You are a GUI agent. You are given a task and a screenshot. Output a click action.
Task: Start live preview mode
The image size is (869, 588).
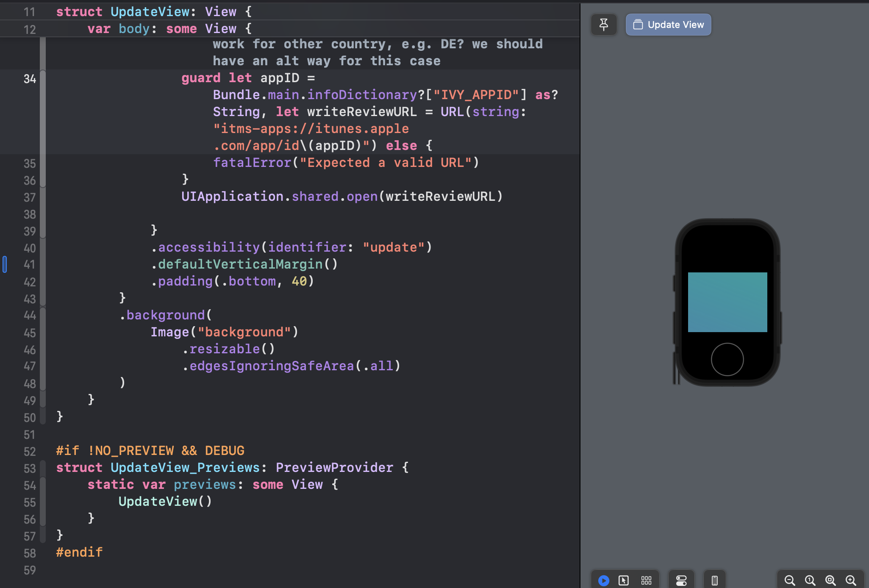[x=603, y=580]
